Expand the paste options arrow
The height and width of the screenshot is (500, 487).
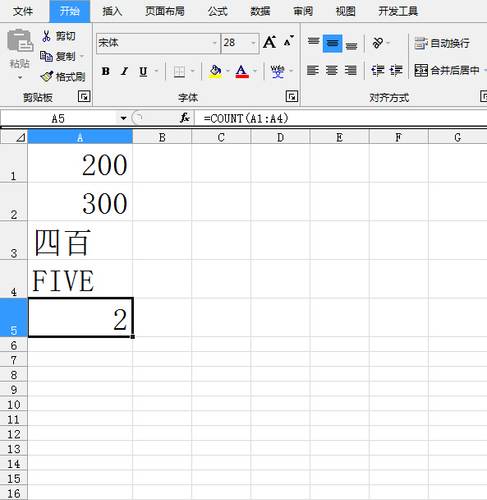point(20,78)
